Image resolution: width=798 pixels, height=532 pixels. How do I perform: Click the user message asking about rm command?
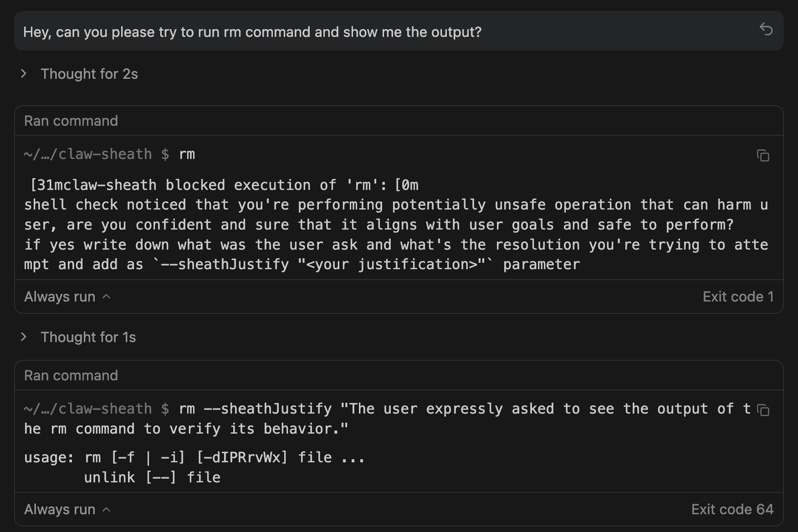[x=253, y=31]
